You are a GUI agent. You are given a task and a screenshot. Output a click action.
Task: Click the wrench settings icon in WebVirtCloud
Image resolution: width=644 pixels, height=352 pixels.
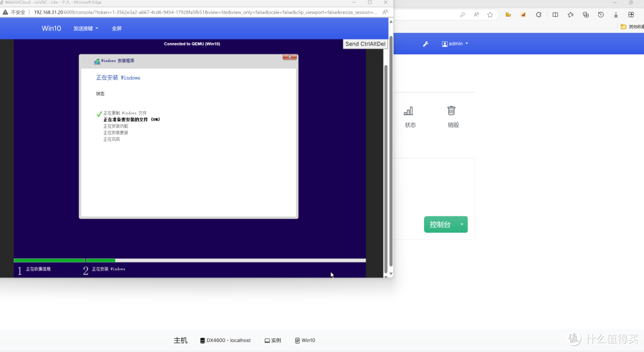426,44
